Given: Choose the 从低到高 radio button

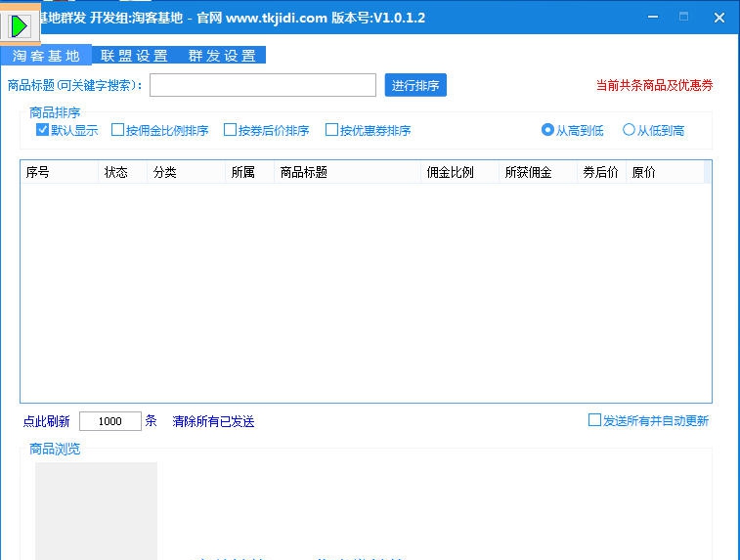Looking at the screenshot, I should [629, 130].
